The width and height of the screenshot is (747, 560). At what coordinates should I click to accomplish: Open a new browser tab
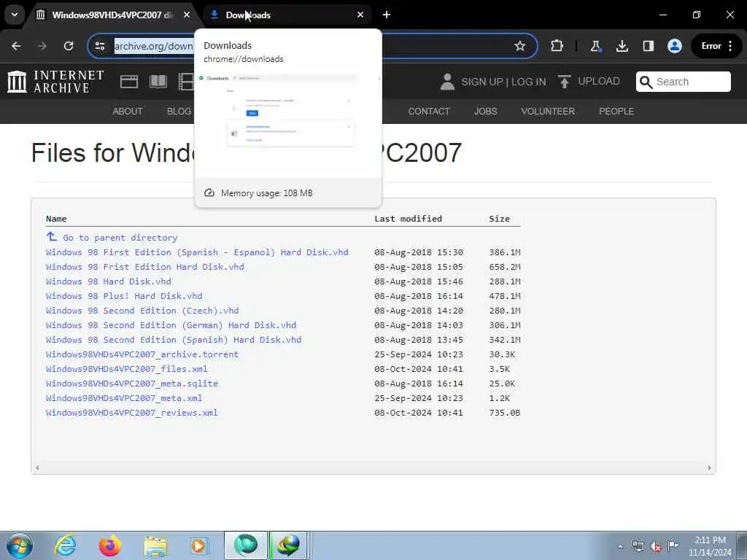pos(387,15)
